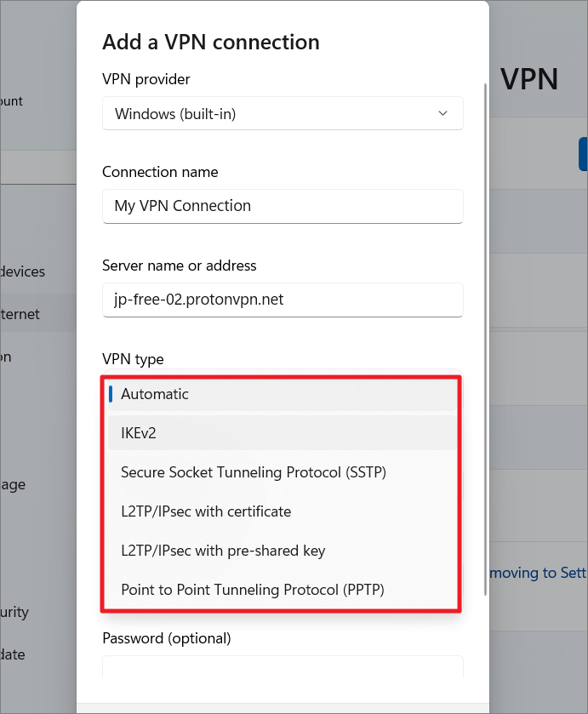The width and height of the screenshot is (588, 714).
Task: Click the Connection name text field
Action: click(x=283, y=206)
